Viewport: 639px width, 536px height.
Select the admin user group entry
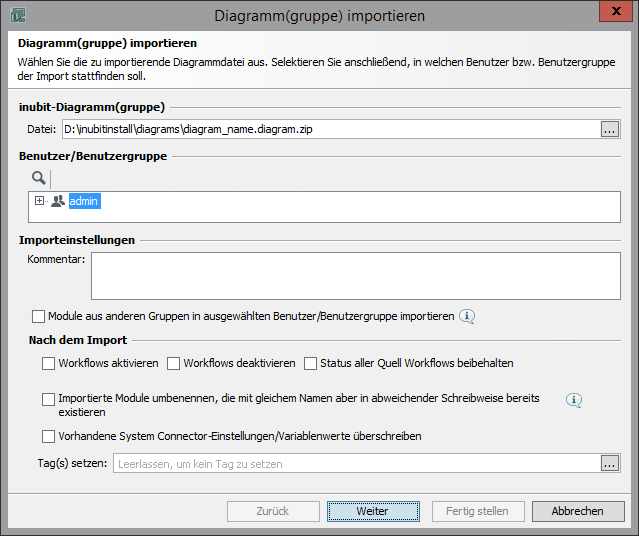pos(85,201)
